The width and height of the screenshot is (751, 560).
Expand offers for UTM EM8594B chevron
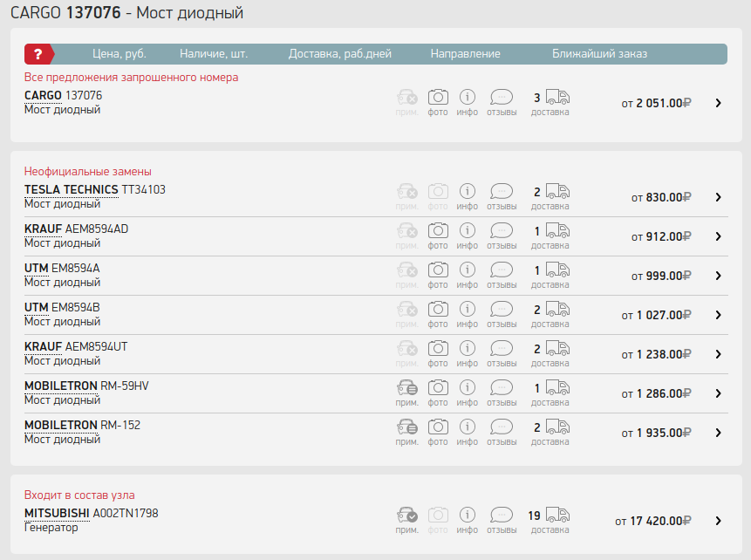719,315
